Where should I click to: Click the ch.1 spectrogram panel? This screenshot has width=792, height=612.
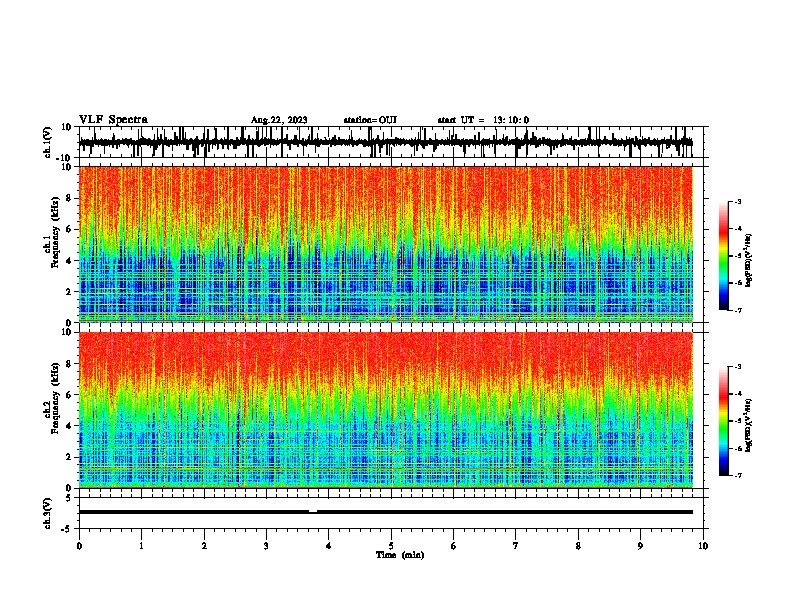[386, 244]
